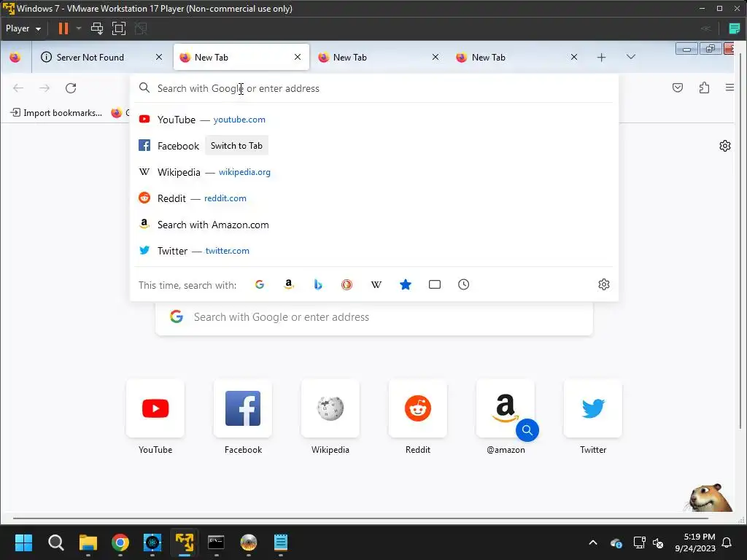Choose Wikipedia suggestion in address dropdown
This screenshot has height=560, width=747.
point(374,172)
